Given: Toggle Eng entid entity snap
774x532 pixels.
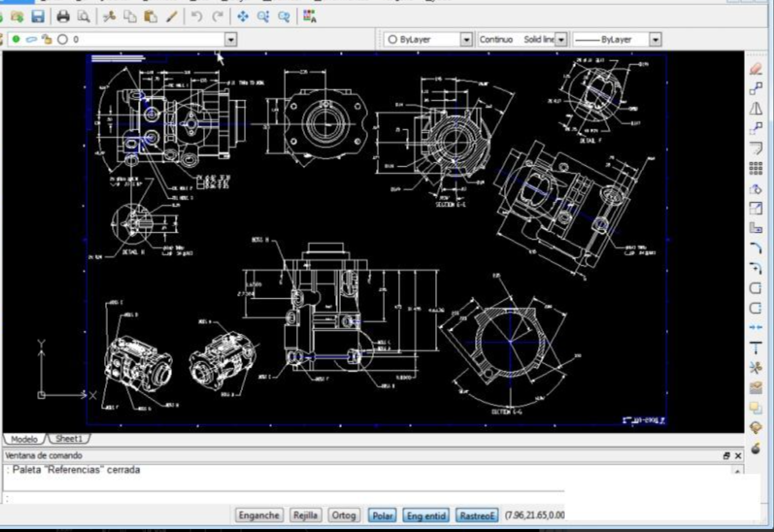Looking at the screenshot, I should 426,515.
